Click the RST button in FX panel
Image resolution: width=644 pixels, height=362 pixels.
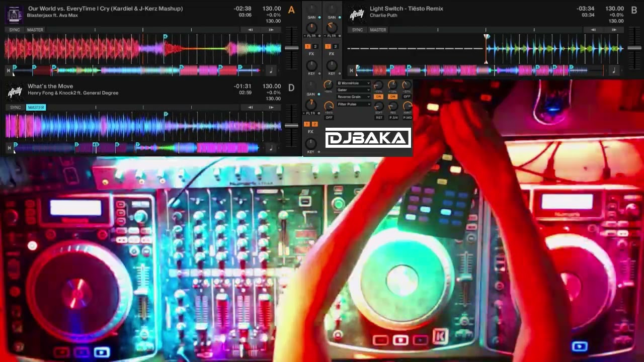click(x=379, y=118)
